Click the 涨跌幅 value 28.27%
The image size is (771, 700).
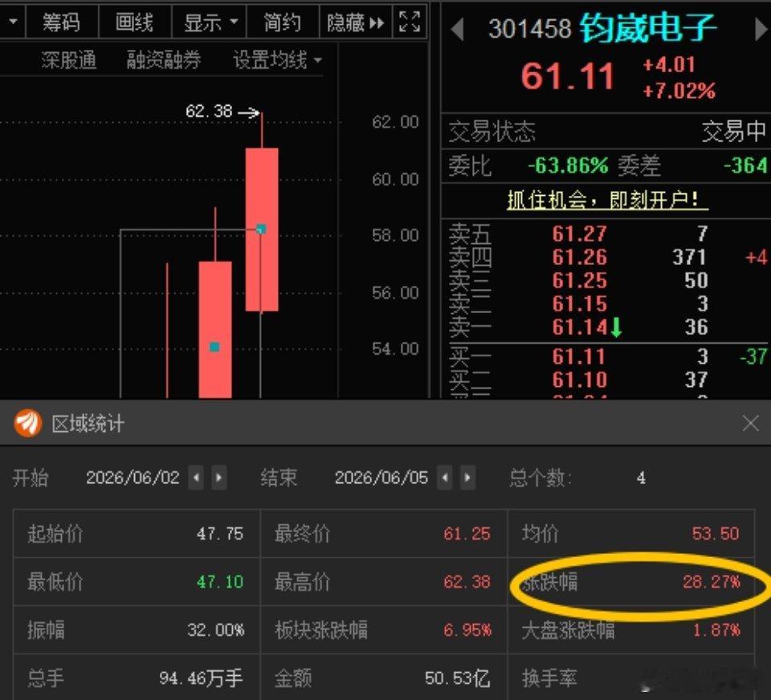[x=711, y=581]
